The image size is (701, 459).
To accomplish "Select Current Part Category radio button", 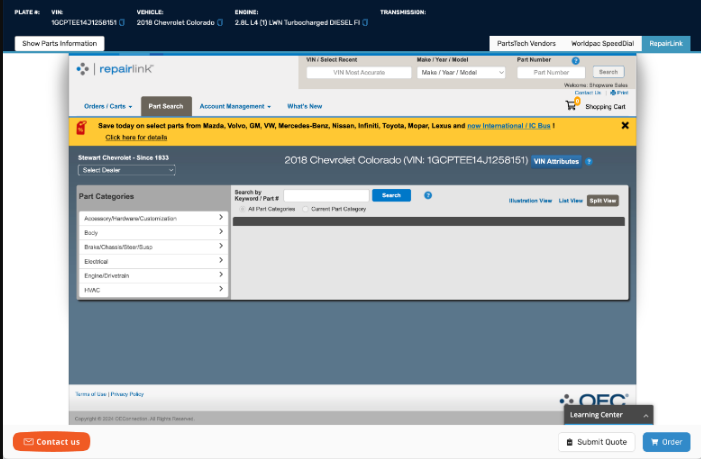I will tap(305, 209).
